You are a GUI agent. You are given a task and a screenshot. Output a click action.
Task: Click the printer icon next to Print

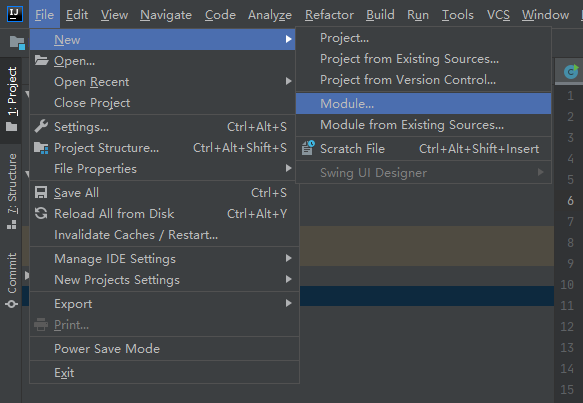(41, 325)
